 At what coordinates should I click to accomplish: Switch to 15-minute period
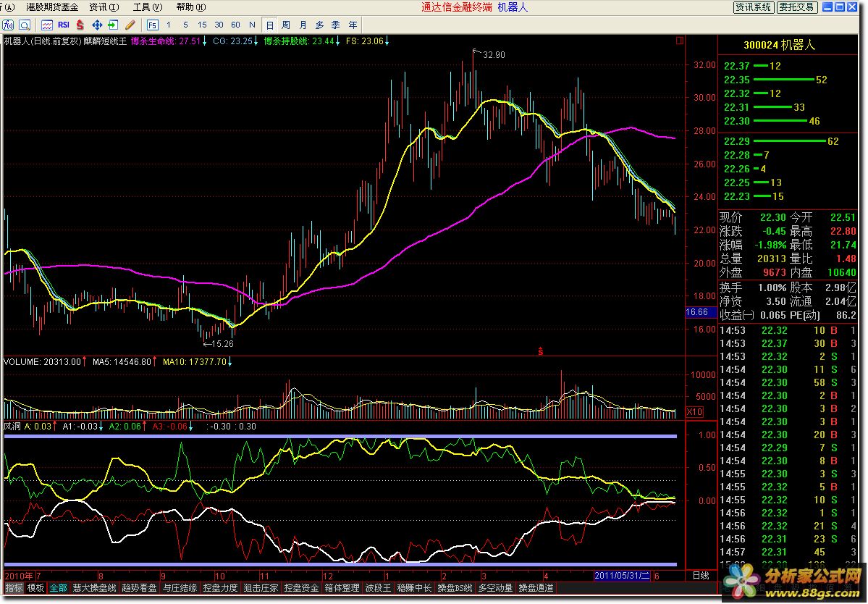tap(202, 25)
